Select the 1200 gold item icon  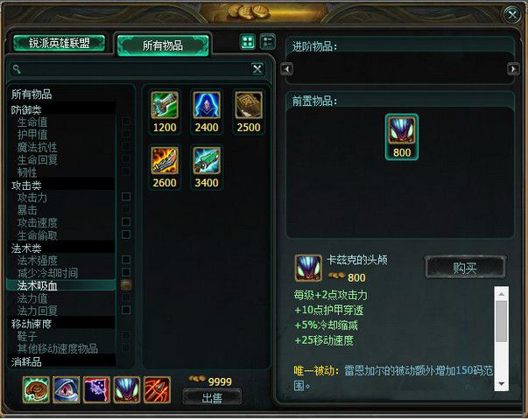pos(165,105)
